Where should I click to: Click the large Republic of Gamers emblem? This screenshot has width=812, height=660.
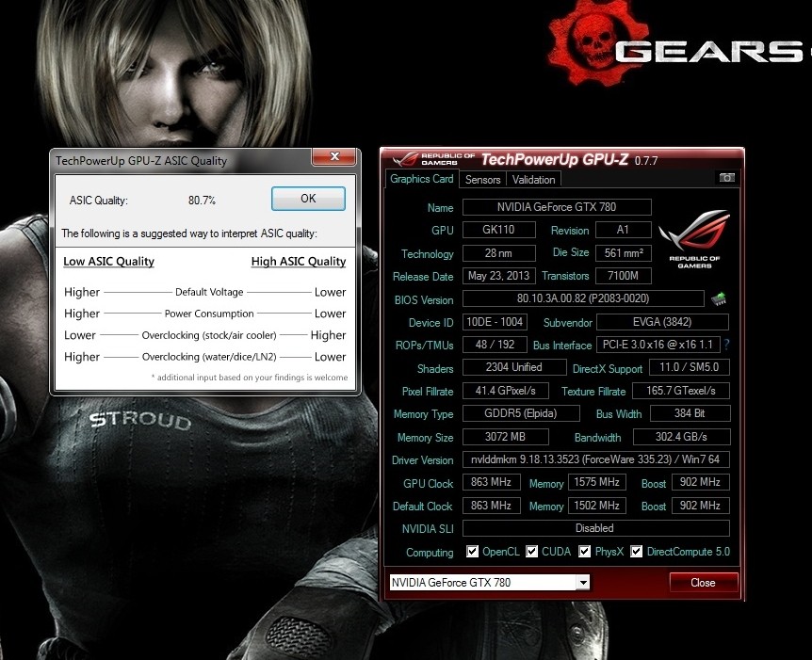[x=694, y=238]
